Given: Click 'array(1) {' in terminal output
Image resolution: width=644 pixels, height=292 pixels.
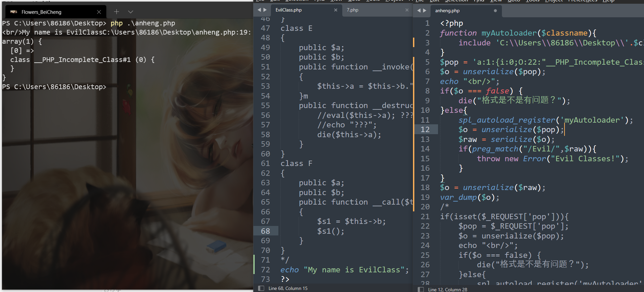Looking at the screenshot, I should (22, 42).
